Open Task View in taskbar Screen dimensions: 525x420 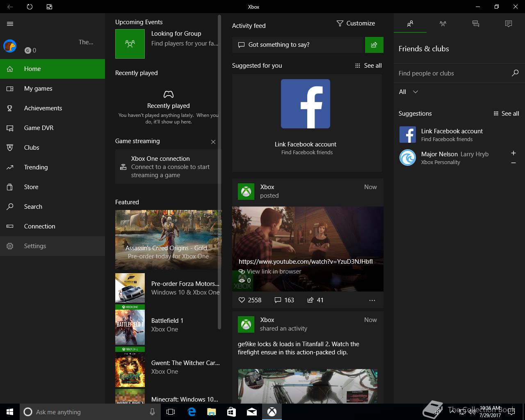(x=171, y=412)
